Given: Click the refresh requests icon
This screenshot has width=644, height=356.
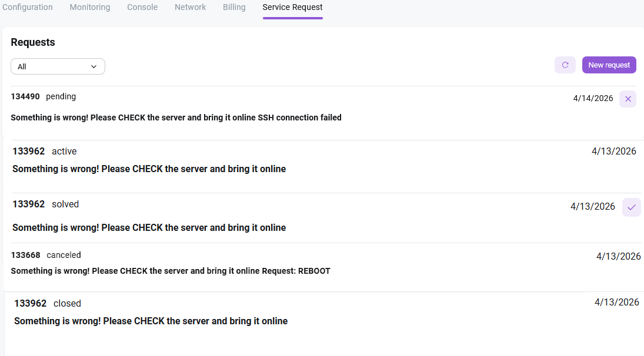Looking at the screenshot, I should [565, 65].
